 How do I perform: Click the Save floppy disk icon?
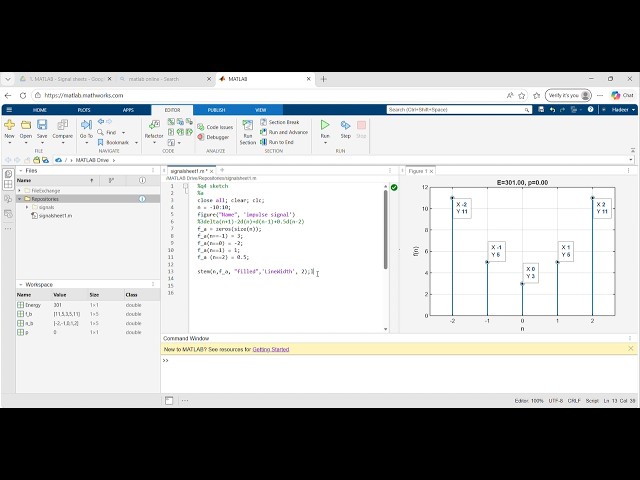(x=42, y=125)
